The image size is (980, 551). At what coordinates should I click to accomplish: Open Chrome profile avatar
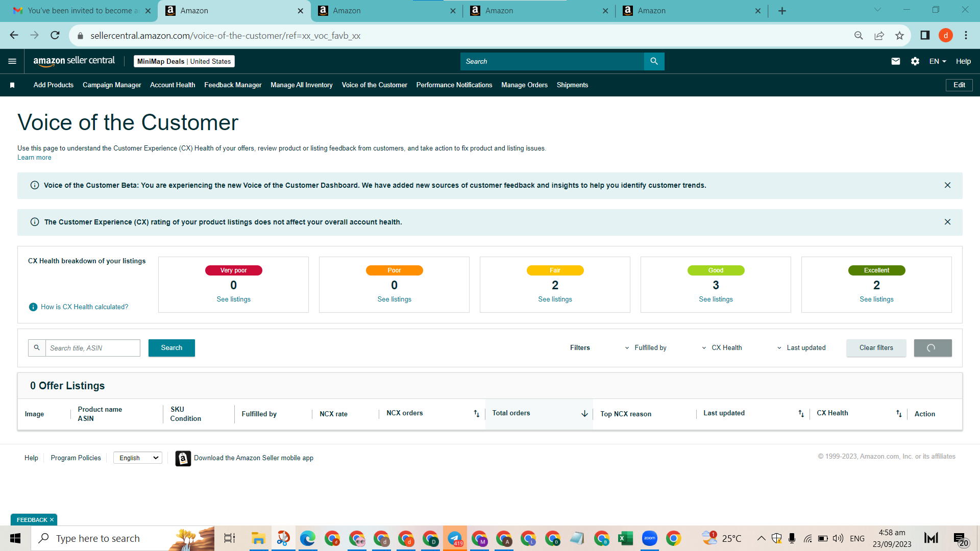pyautogui.click(x=946, y=35)
